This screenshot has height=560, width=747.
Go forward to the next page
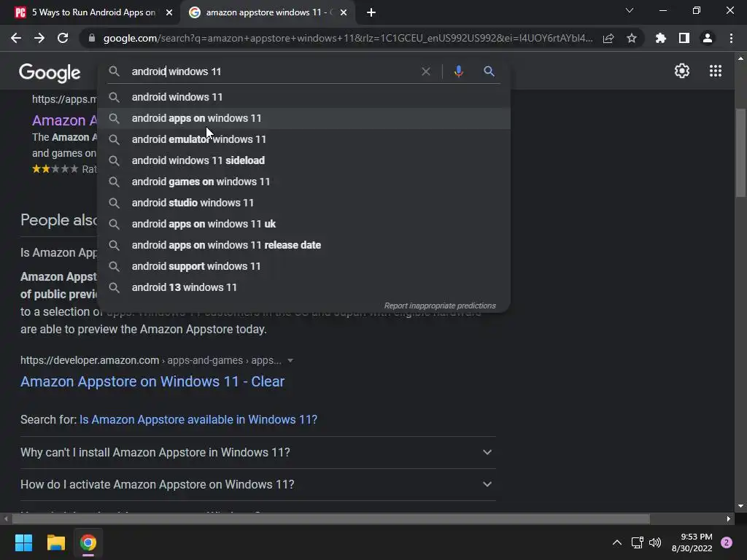[x=39, y=38]
